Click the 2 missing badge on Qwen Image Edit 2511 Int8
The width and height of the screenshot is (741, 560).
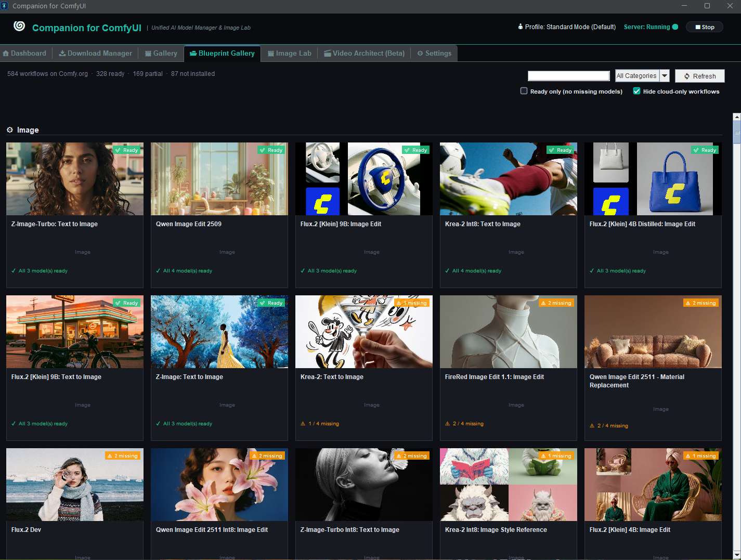[x=267, y=455]
